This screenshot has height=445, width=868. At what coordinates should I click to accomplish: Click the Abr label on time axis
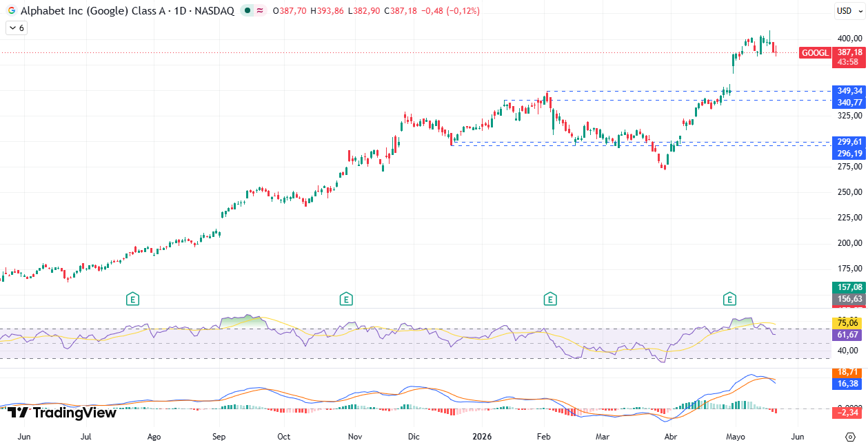coord(670,437)
